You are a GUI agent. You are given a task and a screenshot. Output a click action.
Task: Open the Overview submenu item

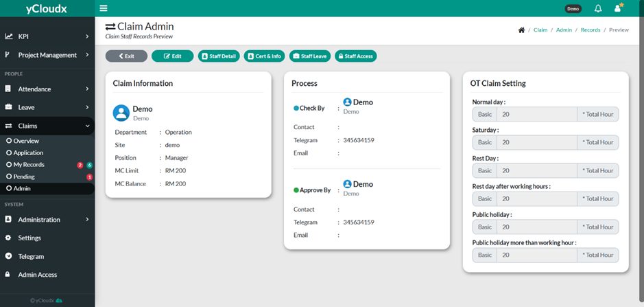pyautogui.click(x=47, y=141)
